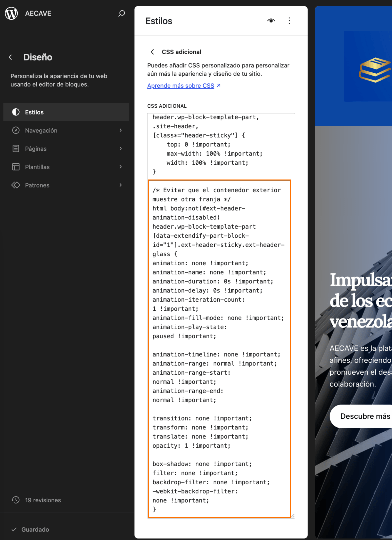This screenshot has width=392, height=540.
Task: Select the Estilos menu item
Action: tap(66, 112)
